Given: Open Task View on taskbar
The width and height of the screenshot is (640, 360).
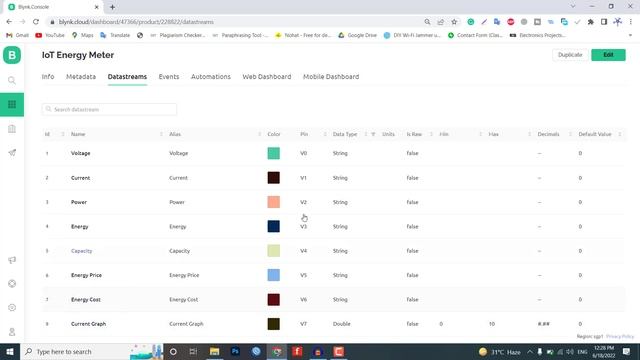Looking at the screenshot, I should tap(193, 351).
